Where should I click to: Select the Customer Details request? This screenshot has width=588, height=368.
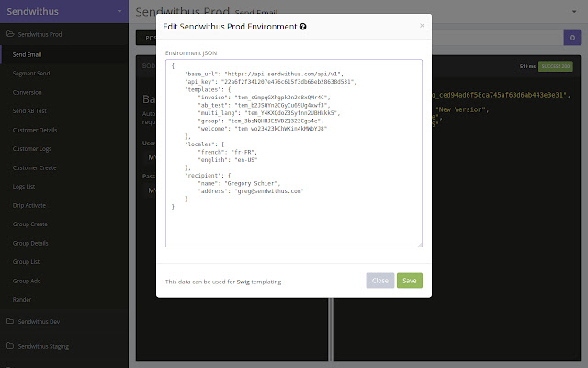click(35, 131)
